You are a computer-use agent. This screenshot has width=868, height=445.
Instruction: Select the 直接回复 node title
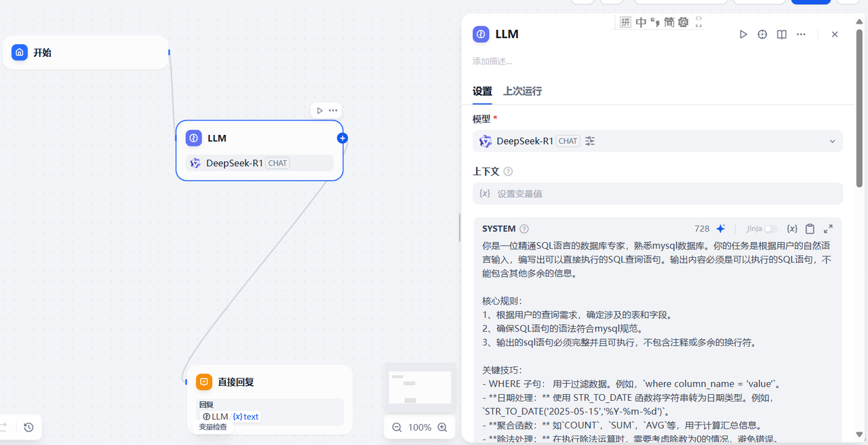(x=236, y=382)
